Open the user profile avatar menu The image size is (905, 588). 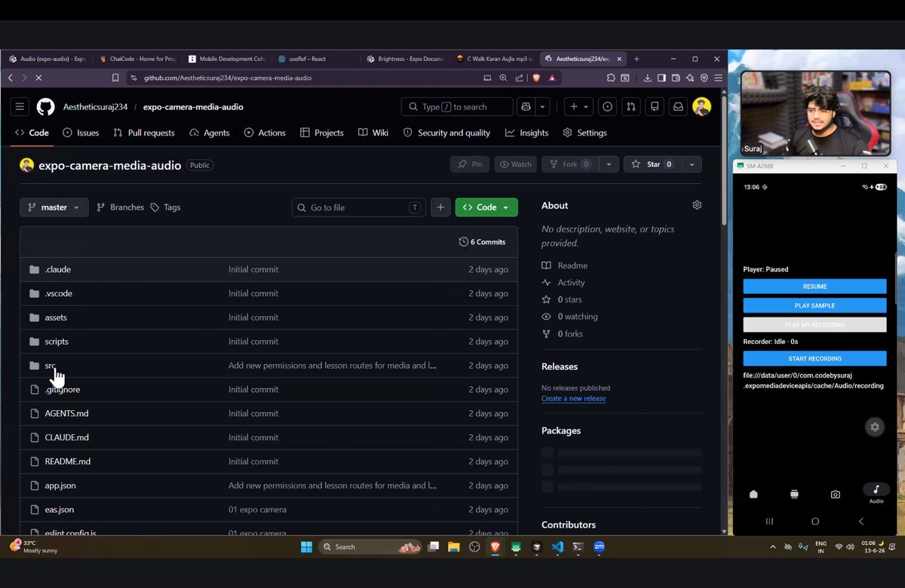pos(702,107)
